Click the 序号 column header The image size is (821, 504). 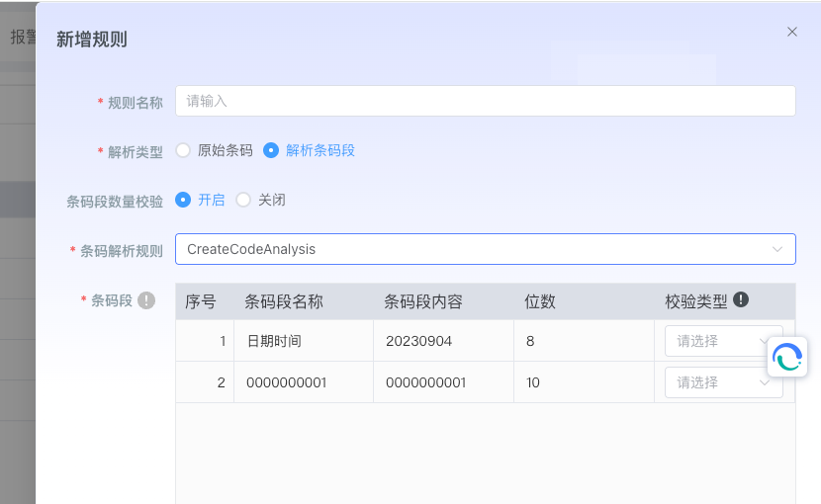pyautogui.click(x=201, y=301)
